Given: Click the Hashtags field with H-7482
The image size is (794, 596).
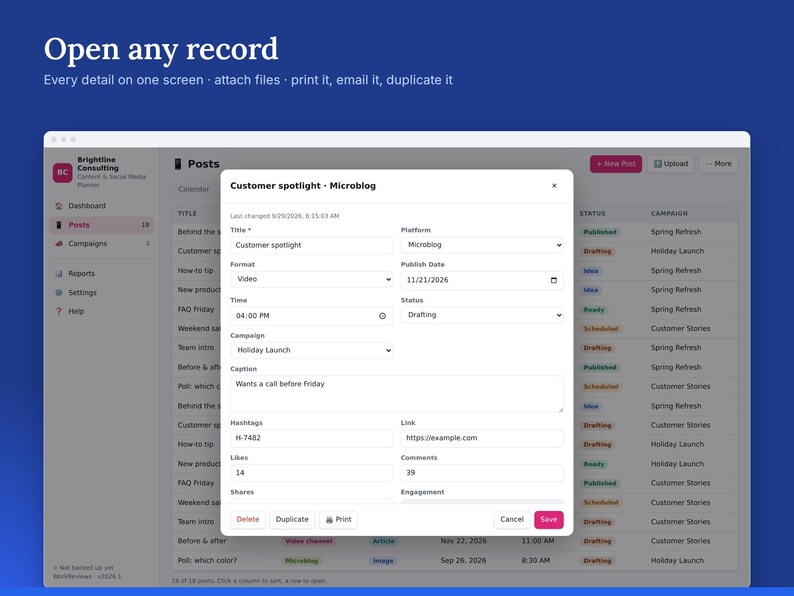Looking at the screenshot, I should [311, 438].
